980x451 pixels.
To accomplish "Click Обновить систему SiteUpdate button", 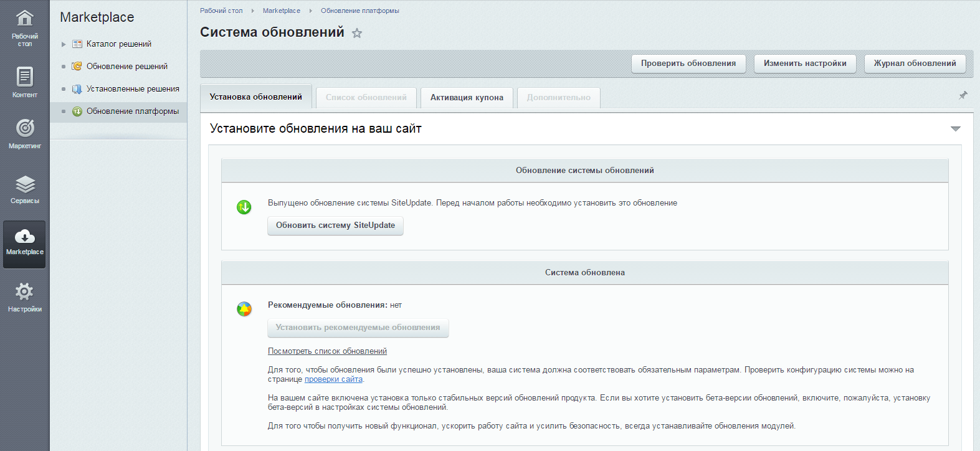I will coord(335,225).
